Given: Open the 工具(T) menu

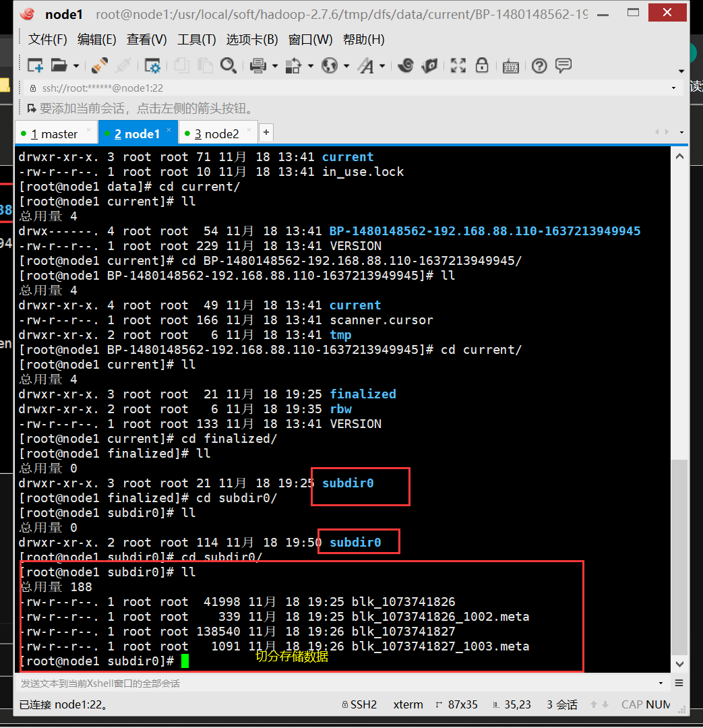Looking at the screenshot, I should click(196, 40).
